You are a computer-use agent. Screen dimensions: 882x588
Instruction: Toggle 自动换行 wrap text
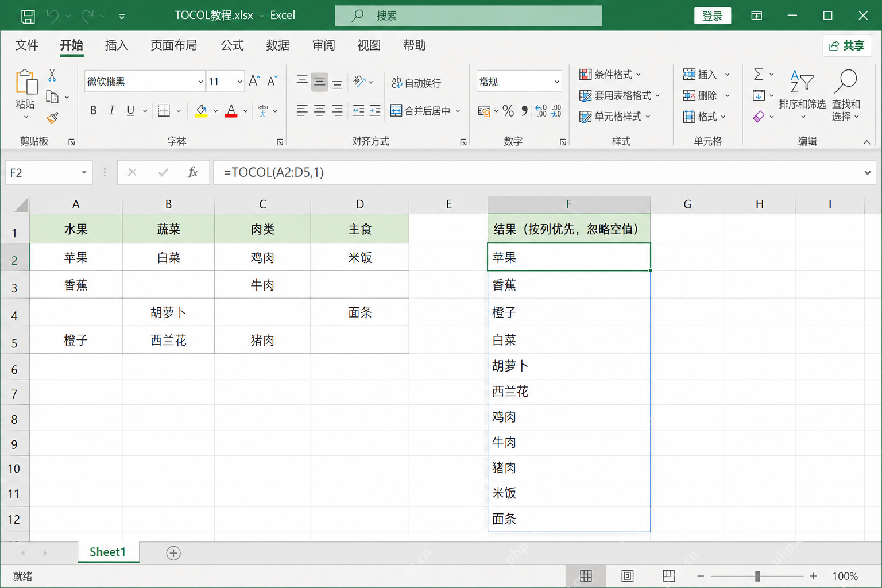(416, 83)
